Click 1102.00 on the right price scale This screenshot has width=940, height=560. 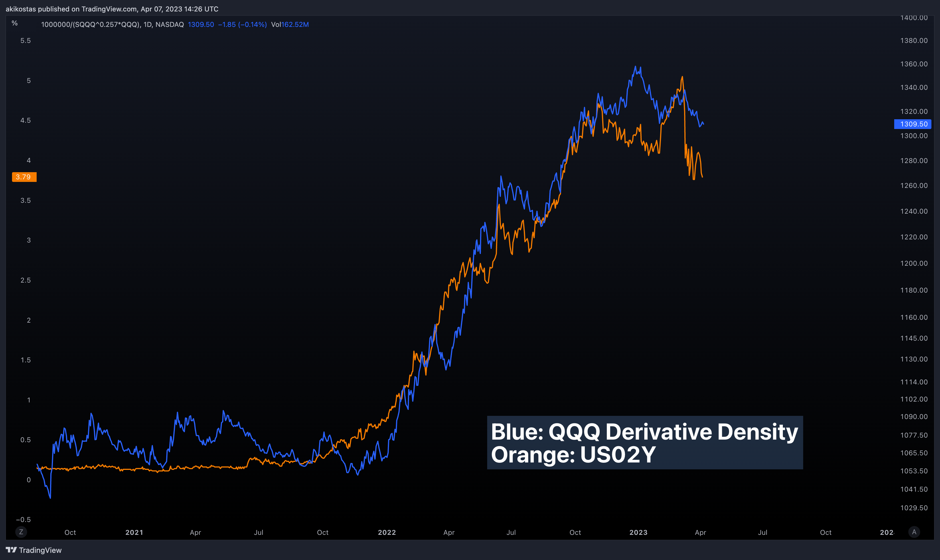[914, 399]
